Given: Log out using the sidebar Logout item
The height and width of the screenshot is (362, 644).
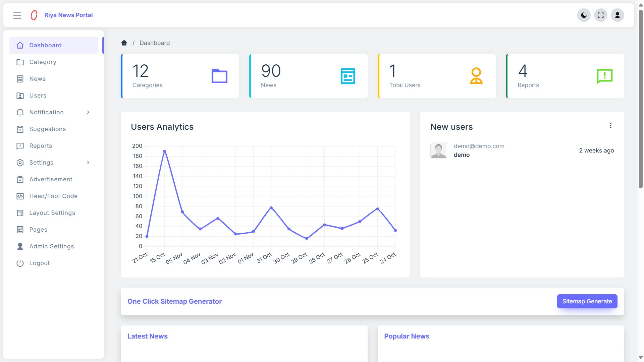Looking at the screenshot, I should pyautogui.click(x=39, y=263).
